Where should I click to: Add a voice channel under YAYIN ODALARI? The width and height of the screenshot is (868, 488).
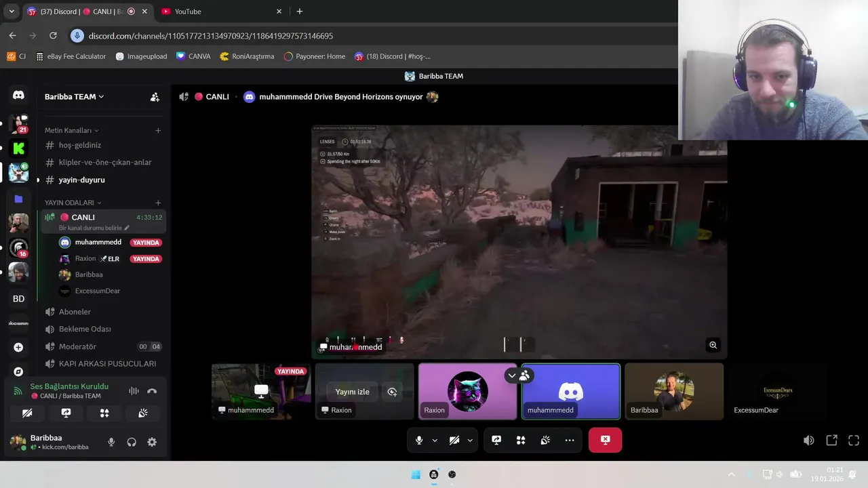158,203
